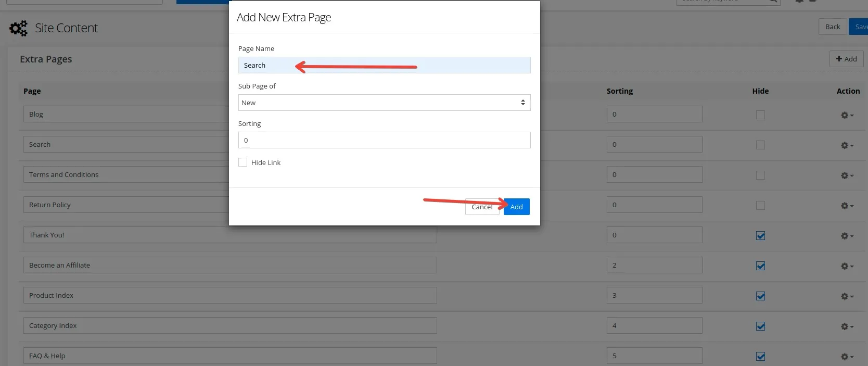Image resolution: width=868 pixels, height=366 pixels.
Task: Open action gear for Become an Affiliate
Action: [x=847, y=266]
